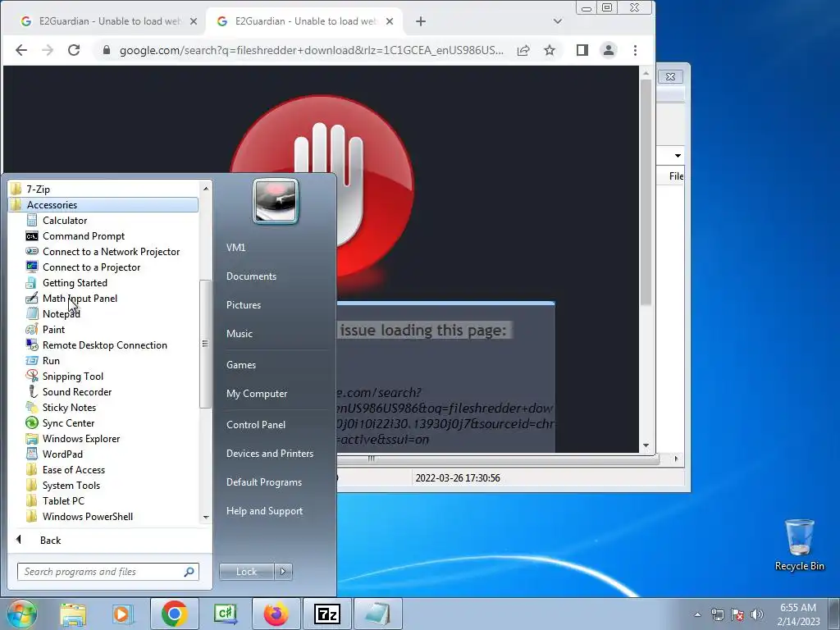Open Calculator from Accessories
The image size is (840, 630).
pyautogui.click(x=64, y=220)
